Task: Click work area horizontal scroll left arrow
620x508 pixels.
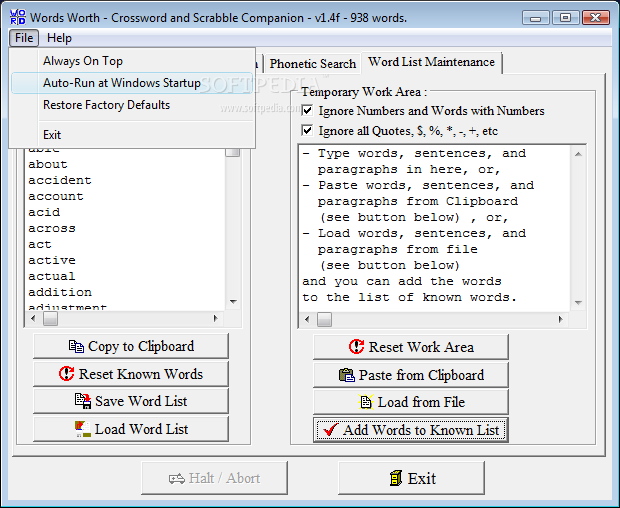Action: 307,319
